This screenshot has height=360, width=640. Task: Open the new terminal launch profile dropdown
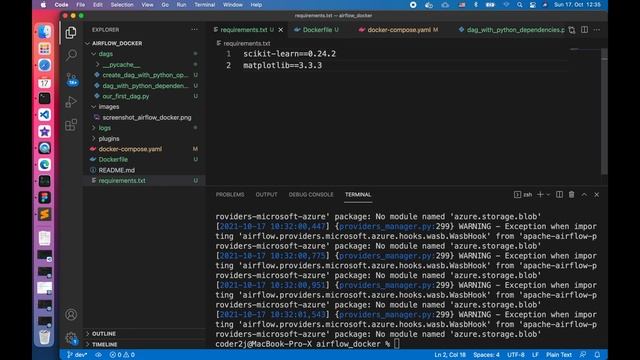pos(548,195)
